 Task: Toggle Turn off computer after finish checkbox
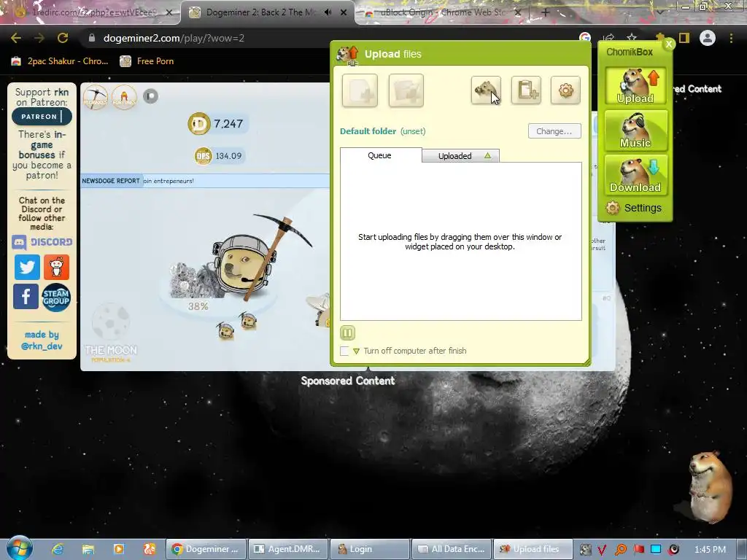[344, 351]
